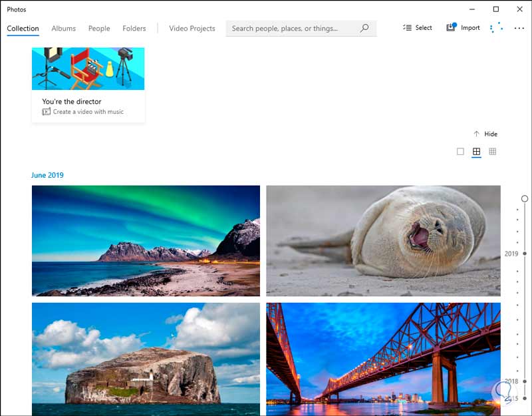Click the video-with-music icon under director card
Viewport: 532px width, 416px height.
[x=46, y=111]
